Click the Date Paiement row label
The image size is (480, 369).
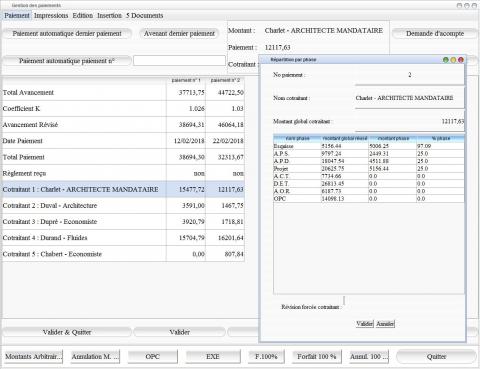[x=22, y=141]
